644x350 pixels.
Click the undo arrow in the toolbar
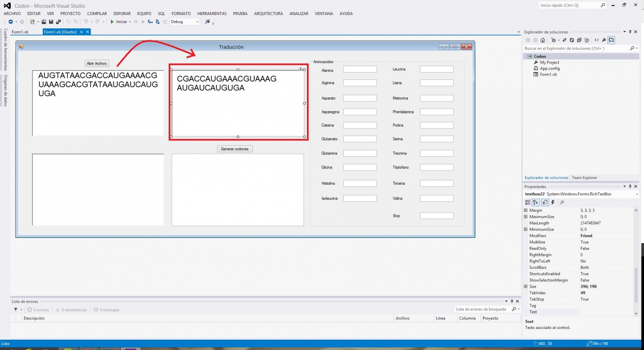pyautogui.click(x=85, y=22)
